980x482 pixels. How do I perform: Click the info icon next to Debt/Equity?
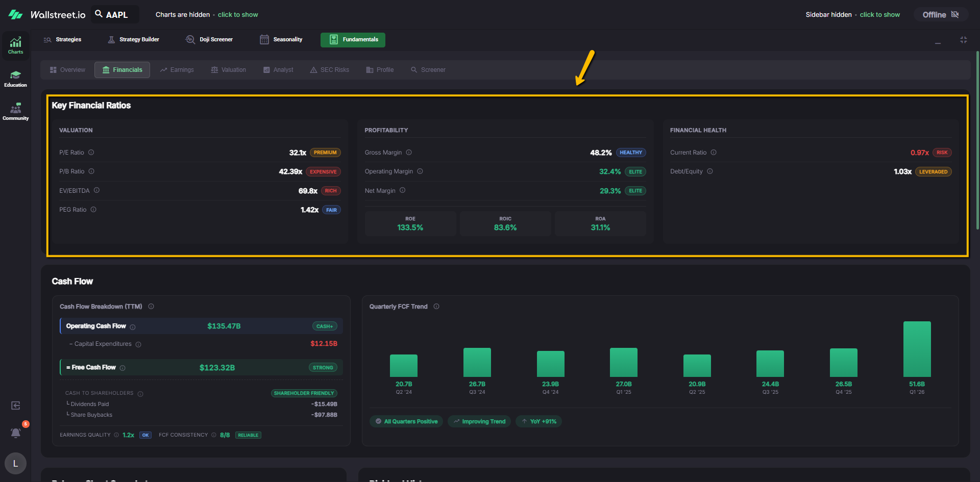pyautogui.click(x=710, y=171)
